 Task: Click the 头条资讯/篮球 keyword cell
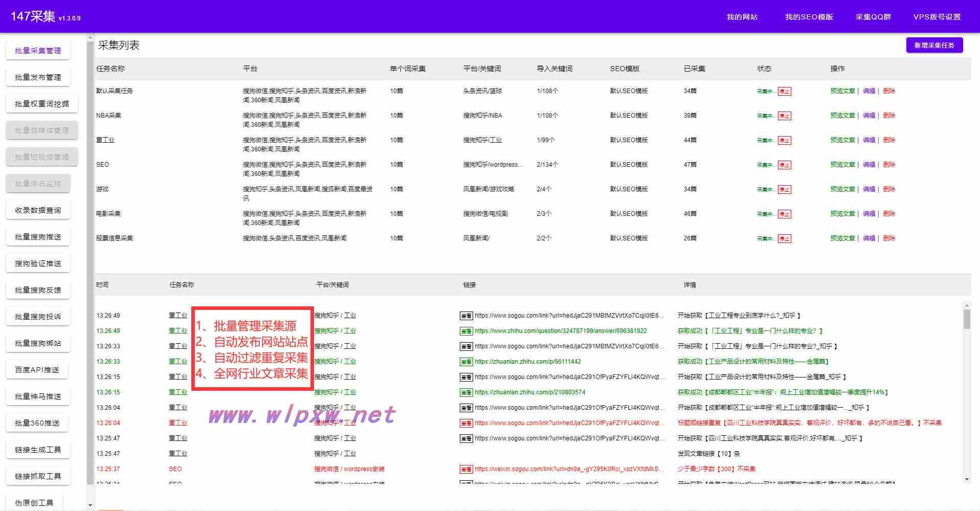(x=482, y=91)
